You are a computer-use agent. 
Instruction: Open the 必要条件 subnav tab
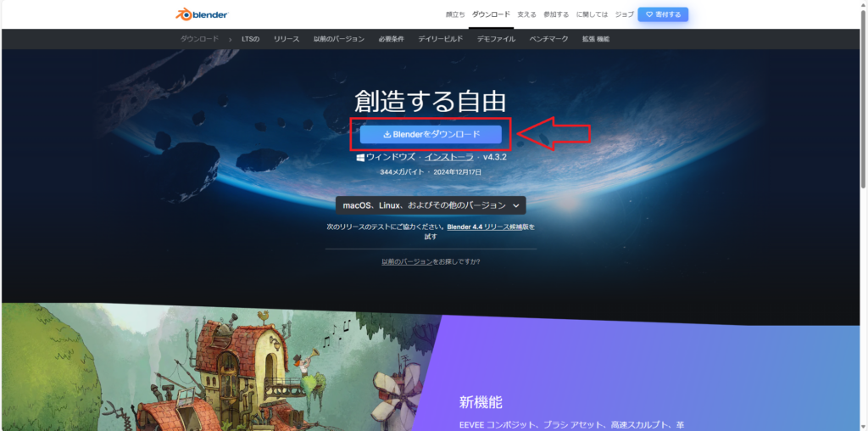pyautogui.click(x=392, y=39)
